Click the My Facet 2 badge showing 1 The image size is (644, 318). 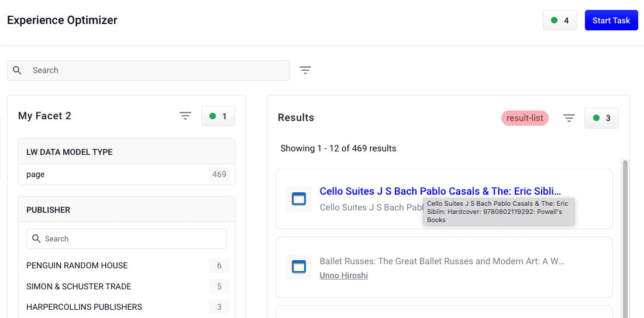[x=218, y=116]
